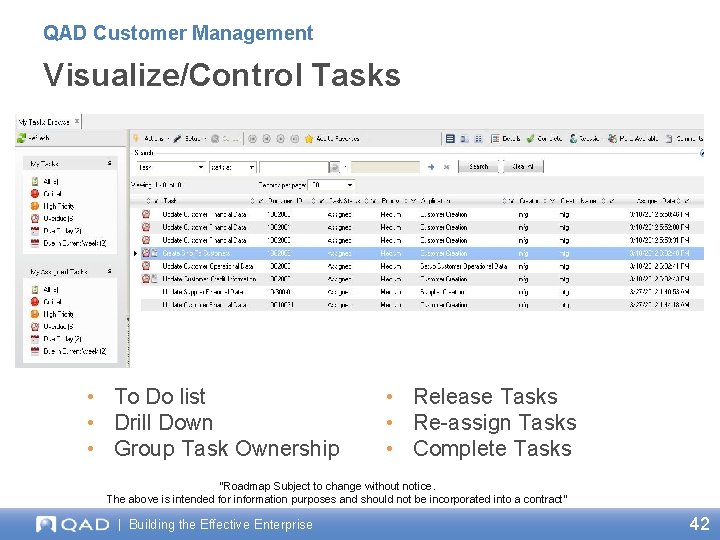Switch to the list view icon
The height and width of the screenshot is (540, 720).
450,138
